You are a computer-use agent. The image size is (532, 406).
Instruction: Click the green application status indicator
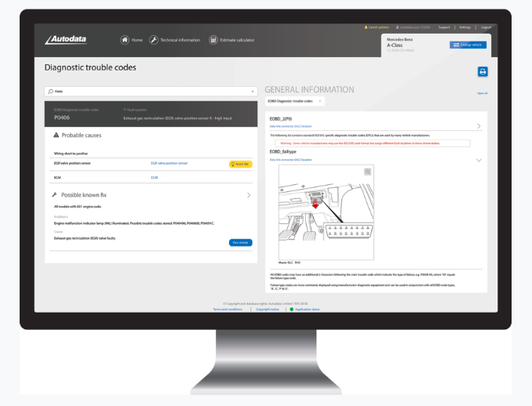(x=291, y=309)
